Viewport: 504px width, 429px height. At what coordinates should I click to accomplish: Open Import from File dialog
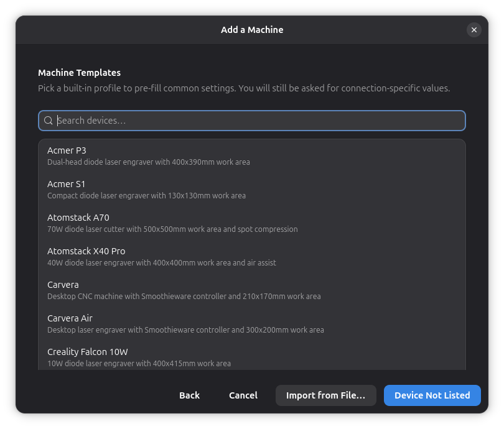tap(325, 395)
